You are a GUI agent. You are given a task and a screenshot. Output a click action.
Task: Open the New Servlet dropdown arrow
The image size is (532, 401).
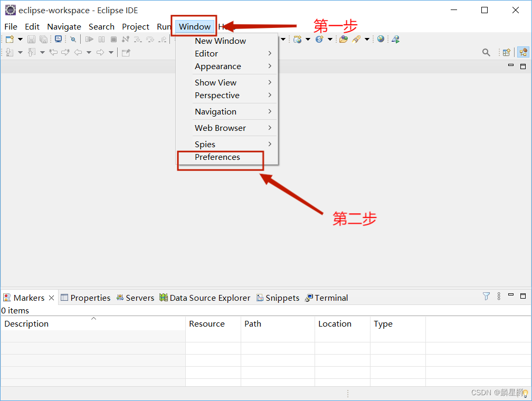[x=330, y=40]
